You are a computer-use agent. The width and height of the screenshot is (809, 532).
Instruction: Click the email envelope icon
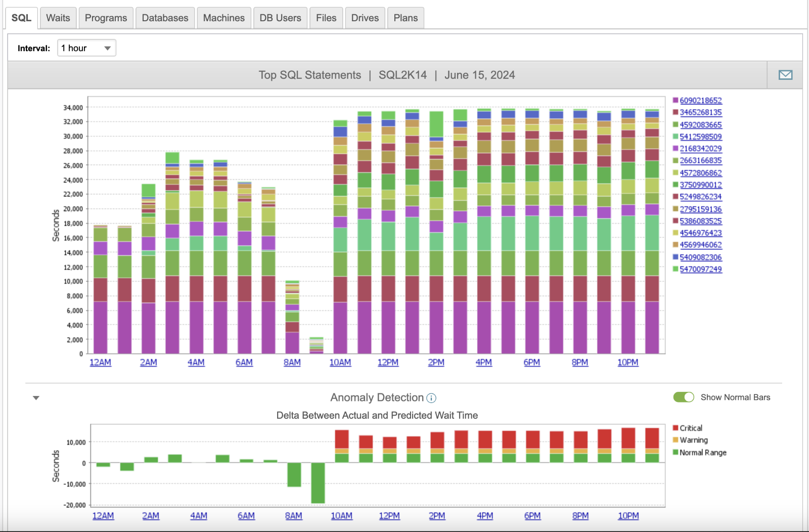point(785,75)
